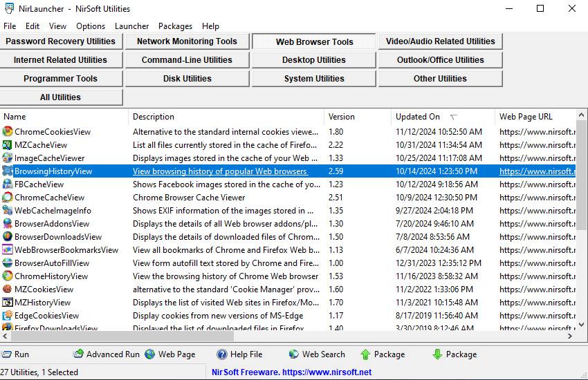588x380 pixels.
Task: Click the WebBrowserBookmarksView icon
Action: [x=7, y=249]
